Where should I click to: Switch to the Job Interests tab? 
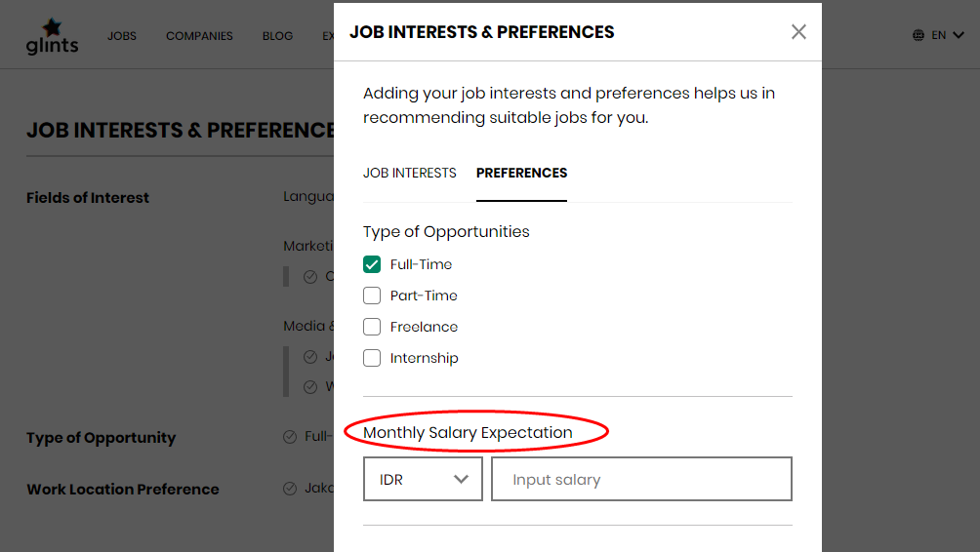click(x=410, y=173)
